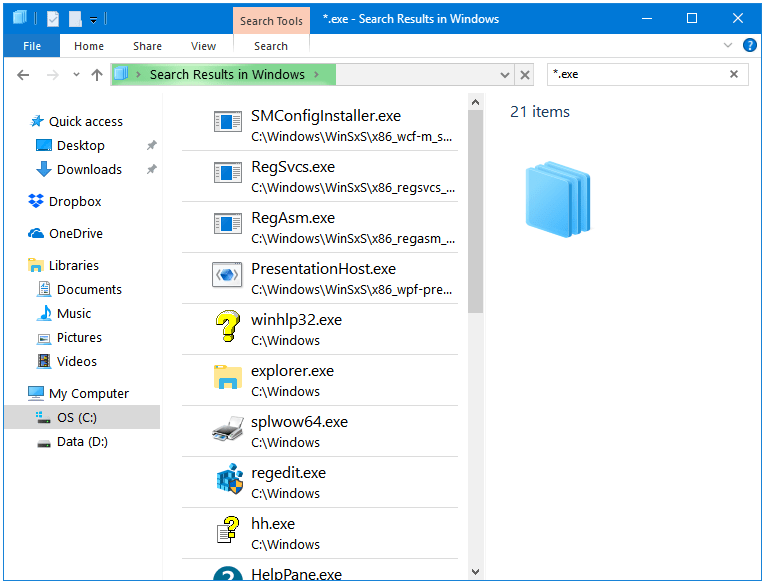
Task: Click the hh.exe file name
Action: [273, 524]
